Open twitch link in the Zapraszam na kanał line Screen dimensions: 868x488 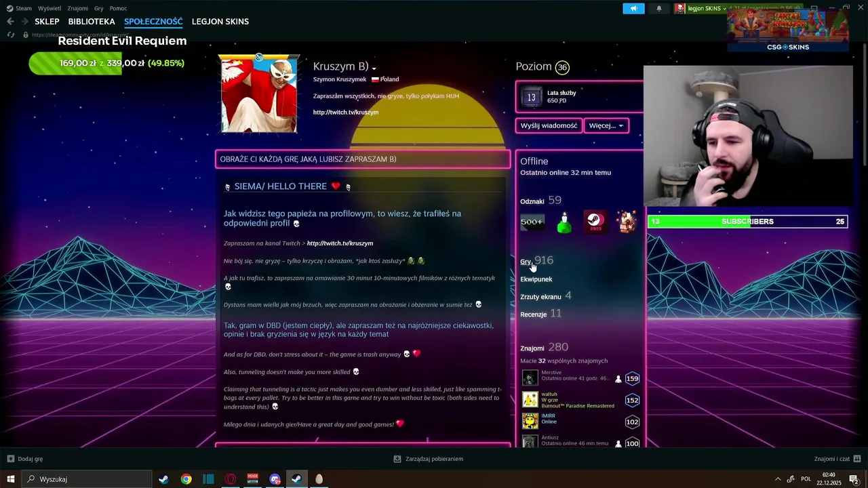pyautogui.click(x=340, y=243)
